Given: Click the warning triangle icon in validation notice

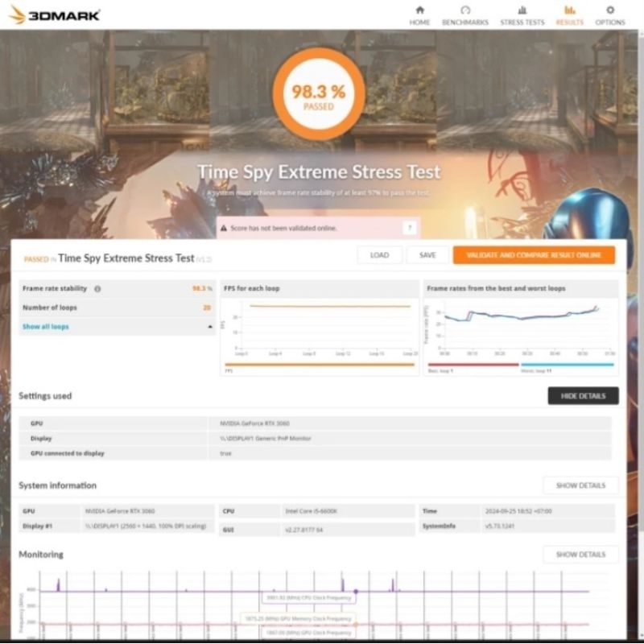Looking at the screenshot, I should tap(224, 228).
